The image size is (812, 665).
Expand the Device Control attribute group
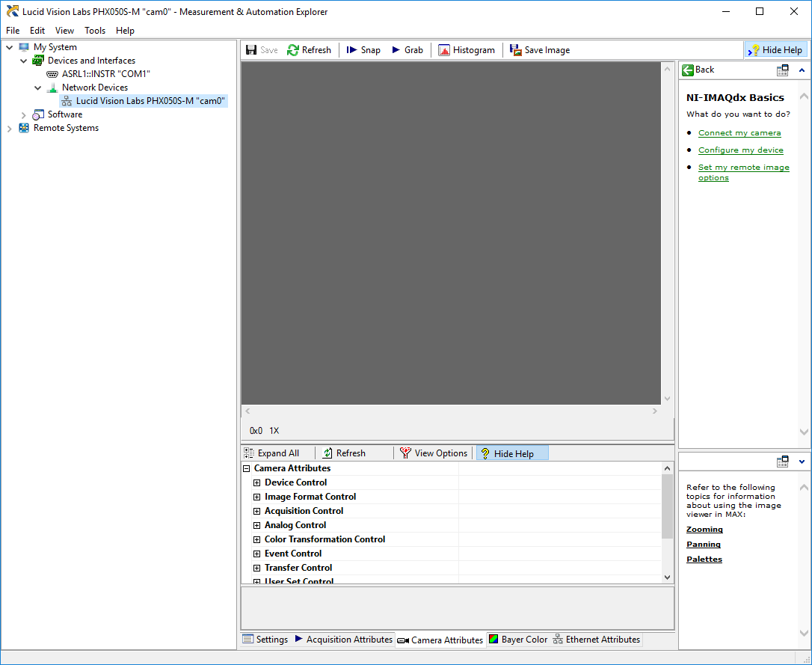tap(257, 482)
